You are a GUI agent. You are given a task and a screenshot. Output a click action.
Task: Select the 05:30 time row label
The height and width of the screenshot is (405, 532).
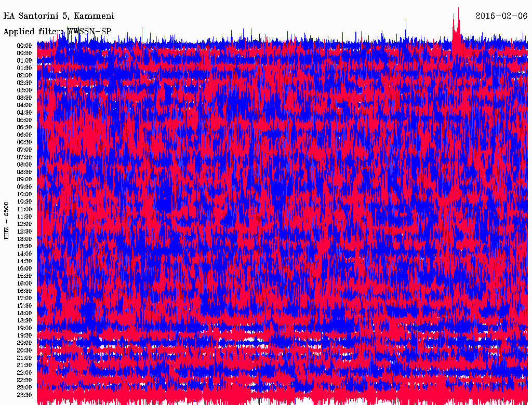click(24, 127)
